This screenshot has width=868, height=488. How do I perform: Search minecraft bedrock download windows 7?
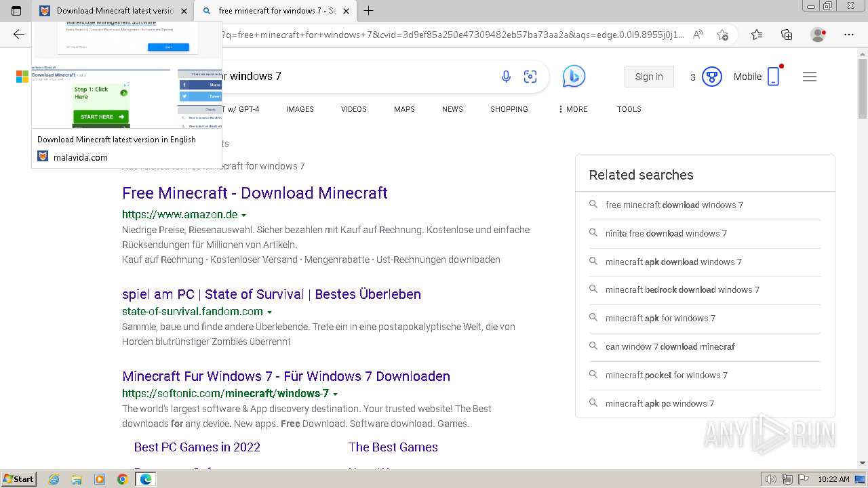705,289
